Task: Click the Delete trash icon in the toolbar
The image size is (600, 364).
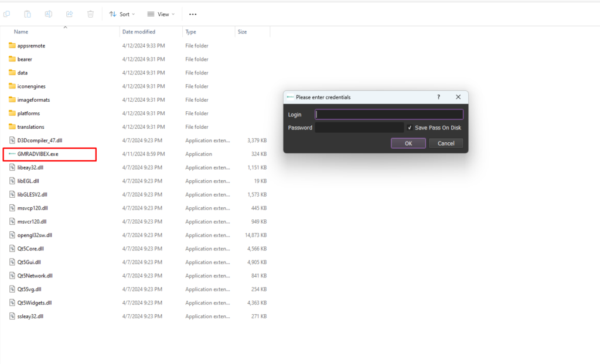Action: pyautogui.click(x=90, y=14)
